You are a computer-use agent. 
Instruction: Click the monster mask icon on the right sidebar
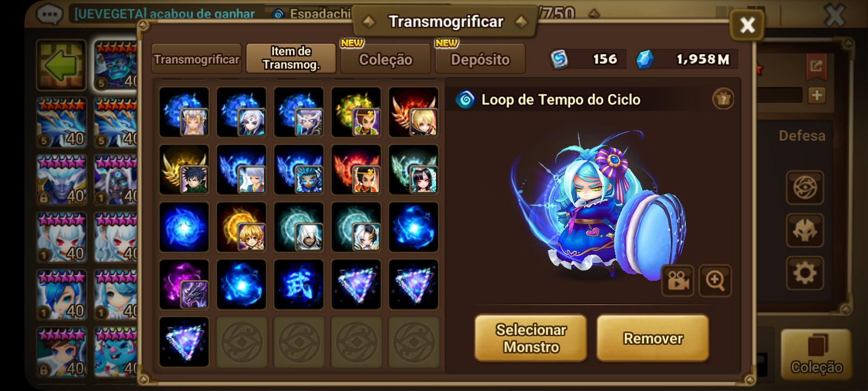coord(805,230)
